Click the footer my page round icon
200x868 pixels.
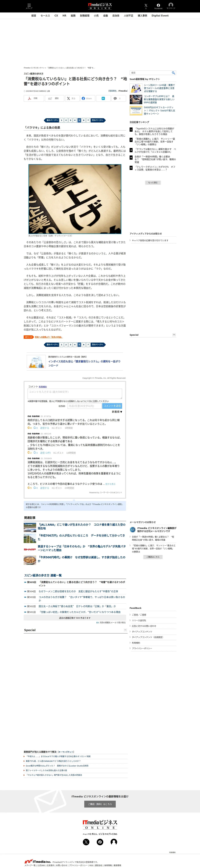(114, 842)
